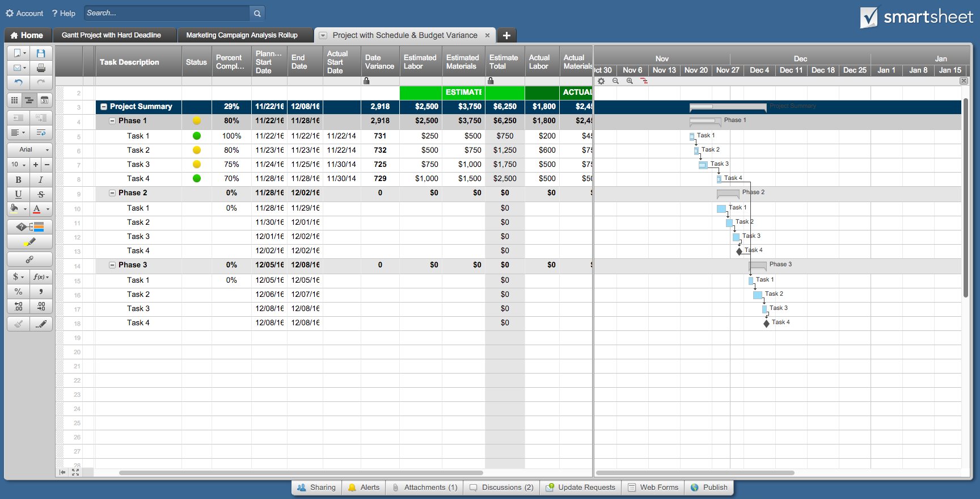
Task: Click the insert hyperlink chain icon
Action: (x=29, y=259)
